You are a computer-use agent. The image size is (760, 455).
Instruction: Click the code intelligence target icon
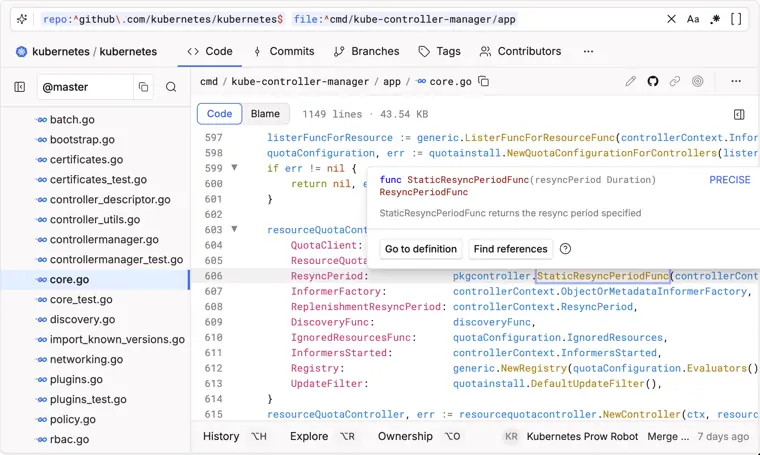(697, 81)
